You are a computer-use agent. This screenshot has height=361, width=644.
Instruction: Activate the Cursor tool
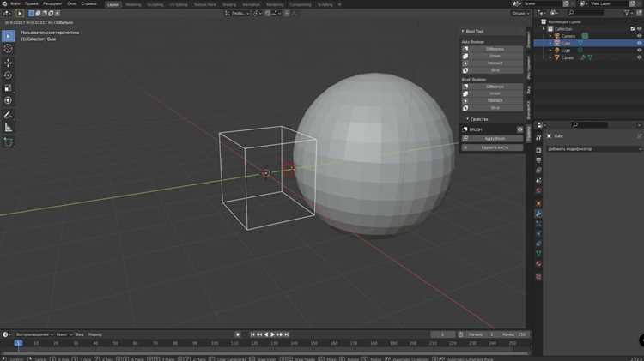8,49
